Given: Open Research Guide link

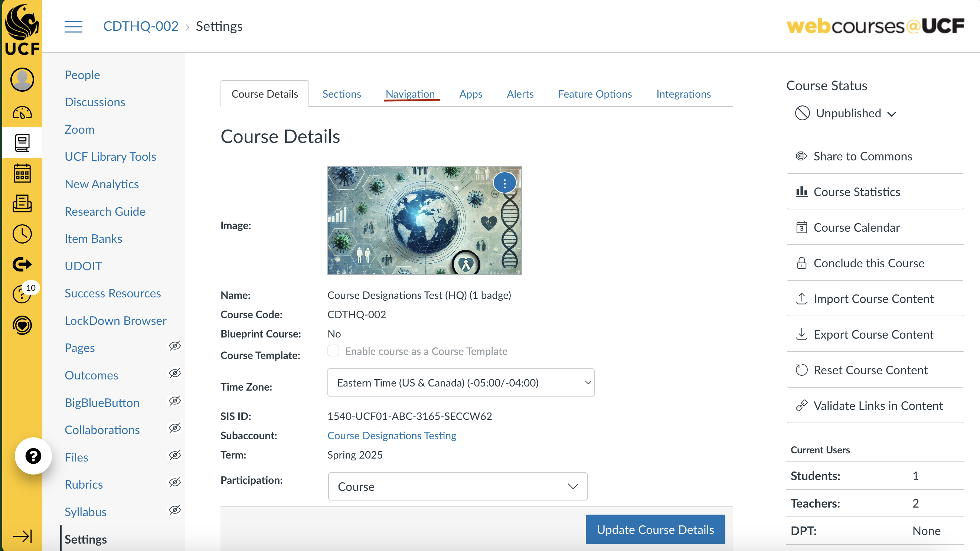Looking at the screenshot, I should click(105, 211).
